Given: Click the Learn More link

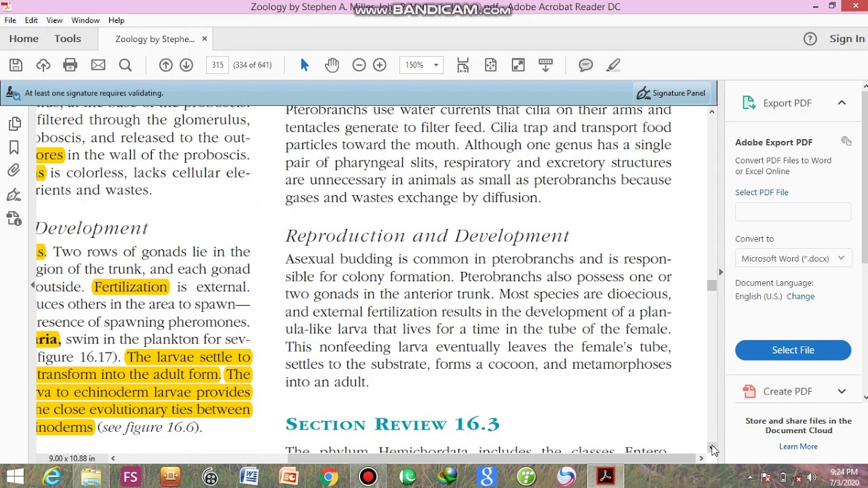Looking at the screenshot, I should (798, 446).
